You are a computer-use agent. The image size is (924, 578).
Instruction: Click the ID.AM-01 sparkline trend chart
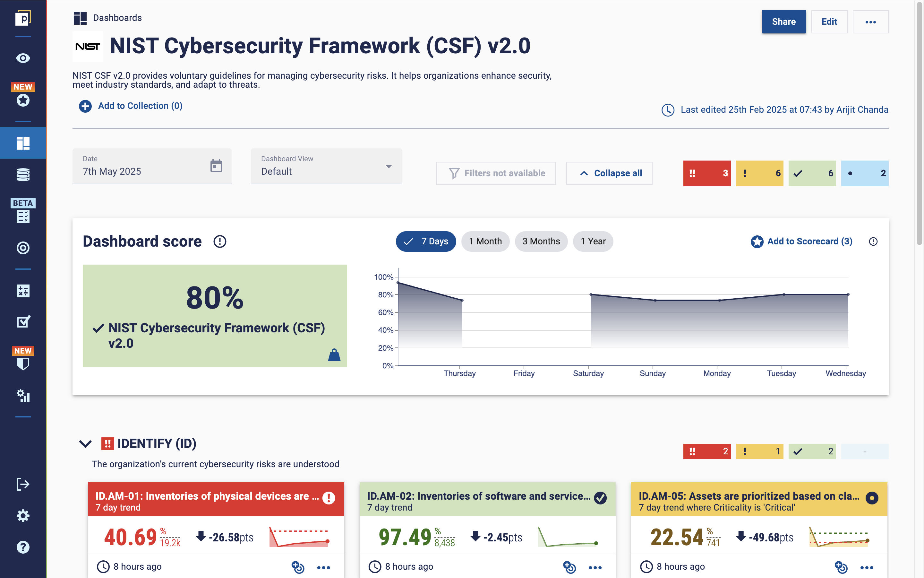click(299, 537)
